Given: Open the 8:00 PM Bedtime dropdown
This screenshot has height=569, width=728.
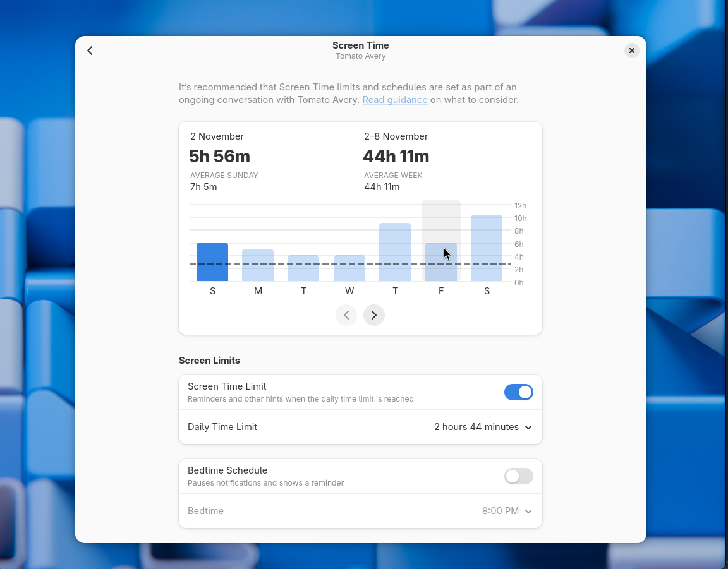Looking at the screenshot, I should tap(507, 511).
